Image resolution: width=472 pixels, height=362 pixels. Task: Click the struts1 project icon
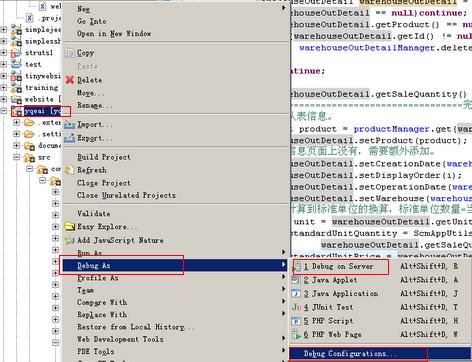click(16, 53)
